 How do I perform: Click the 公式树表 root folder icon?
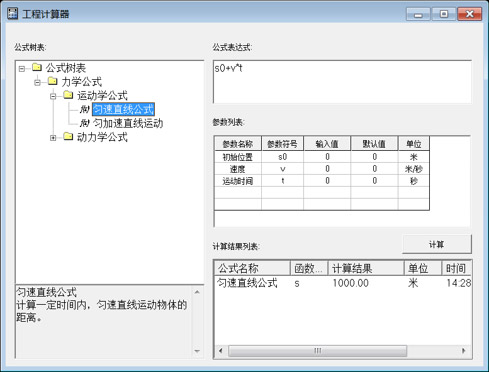pos(37,68)
